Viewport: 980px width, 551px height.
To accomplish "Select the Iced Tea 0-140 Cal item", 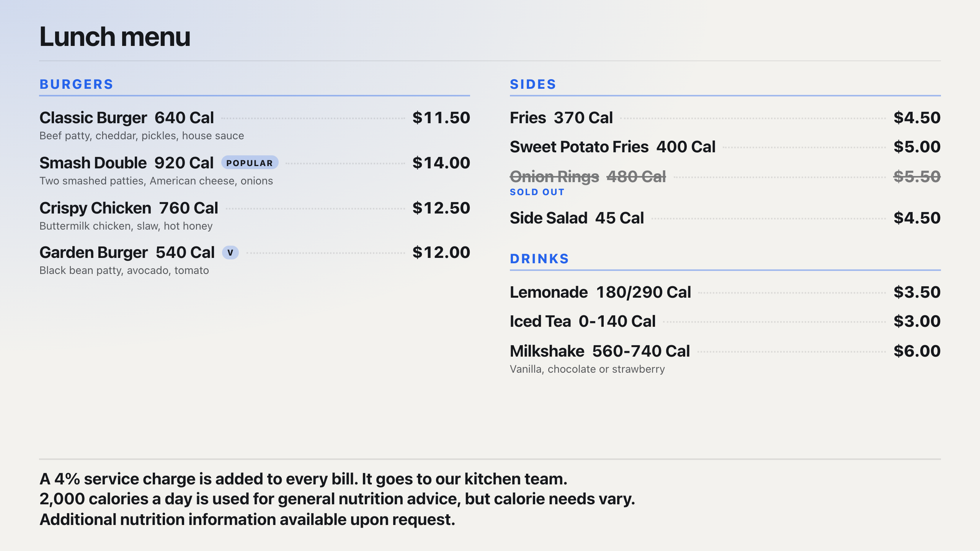I will [x=583, y=321].
